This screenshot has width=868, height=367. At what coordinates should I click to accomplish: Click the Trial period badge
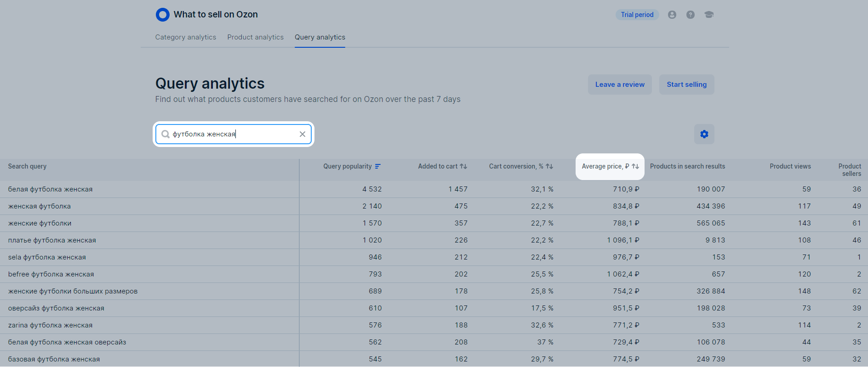pos(637,15)
